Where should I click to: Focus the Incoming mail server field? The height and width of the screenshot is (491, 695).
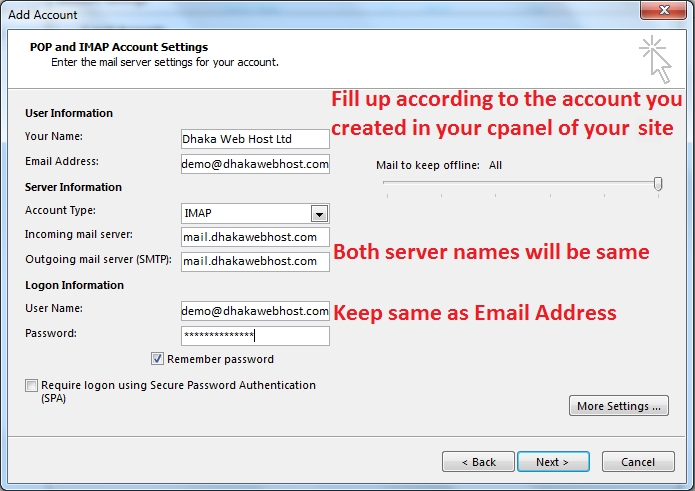[255, 237]
